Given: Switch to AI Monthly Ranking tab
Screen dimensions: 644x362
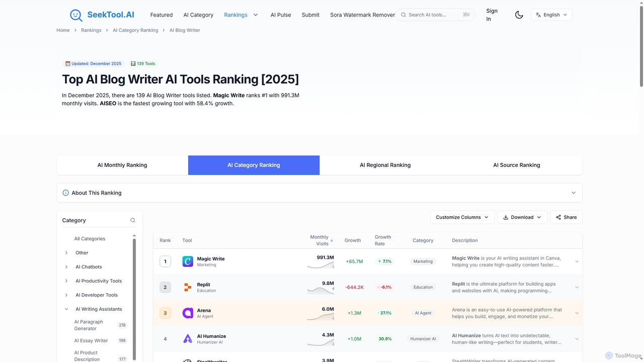Looking at the screenshot, I should pyautogui.click(x=122, y=165).
